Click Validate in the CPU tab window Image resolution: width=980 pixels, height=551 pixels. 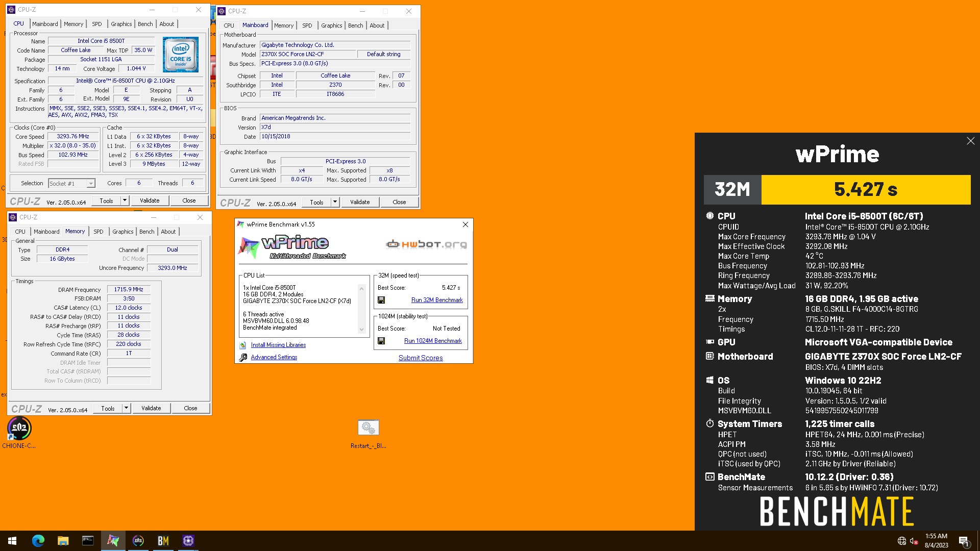point(150,201)
